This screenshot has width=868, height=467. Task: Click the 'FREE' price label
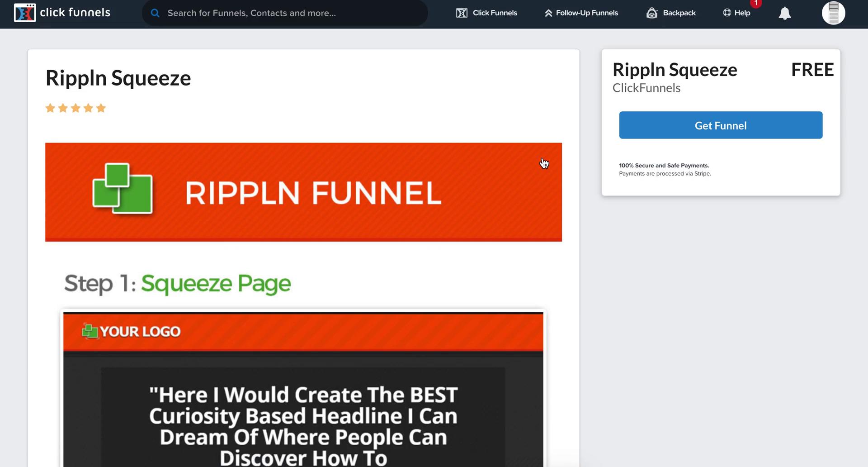click(812, 70)
